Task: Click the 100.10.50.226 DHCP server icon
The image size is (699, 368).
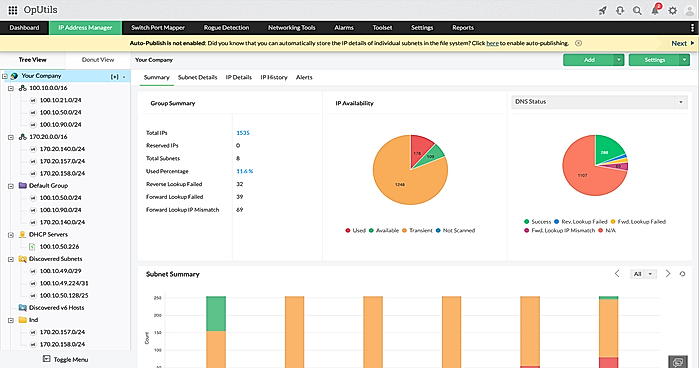Action: pyautogui.click(x=32, y=247)
